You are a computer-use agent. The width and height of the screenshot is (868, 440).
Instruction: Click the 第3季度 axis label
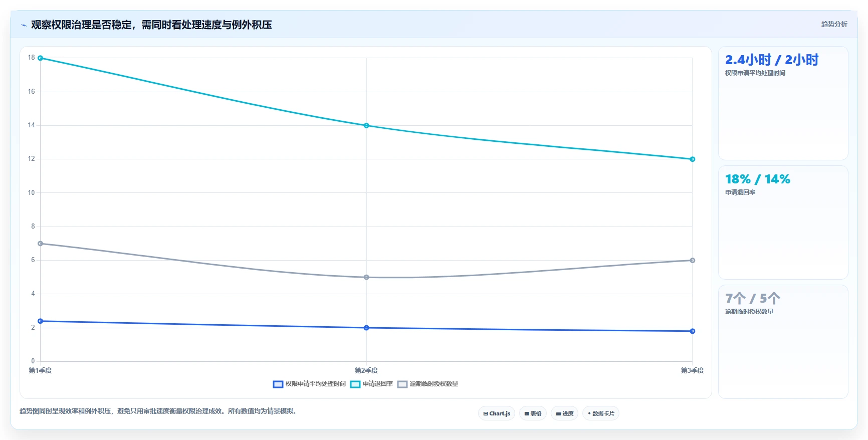click(x=693, y=371)
